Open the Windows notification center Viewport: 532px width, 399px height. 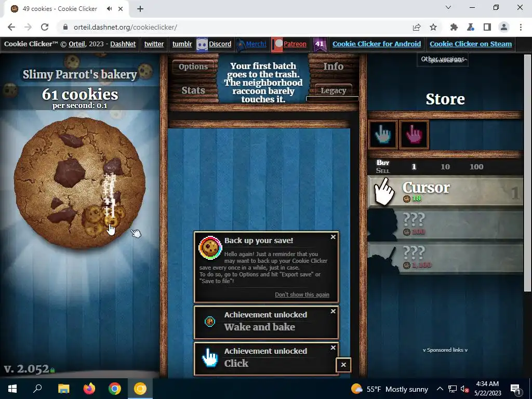[x=515, y=389]
